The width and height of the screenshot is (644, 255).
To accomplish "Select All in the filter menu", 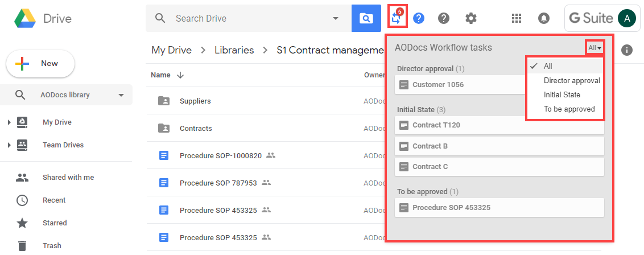I will pos(564,66).
